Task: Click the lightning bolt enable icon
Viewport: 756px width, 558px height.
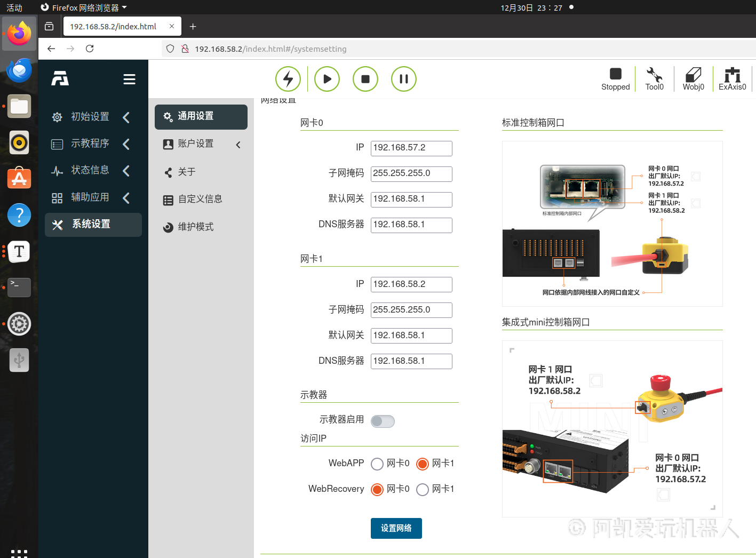Action: pos(288,79)
